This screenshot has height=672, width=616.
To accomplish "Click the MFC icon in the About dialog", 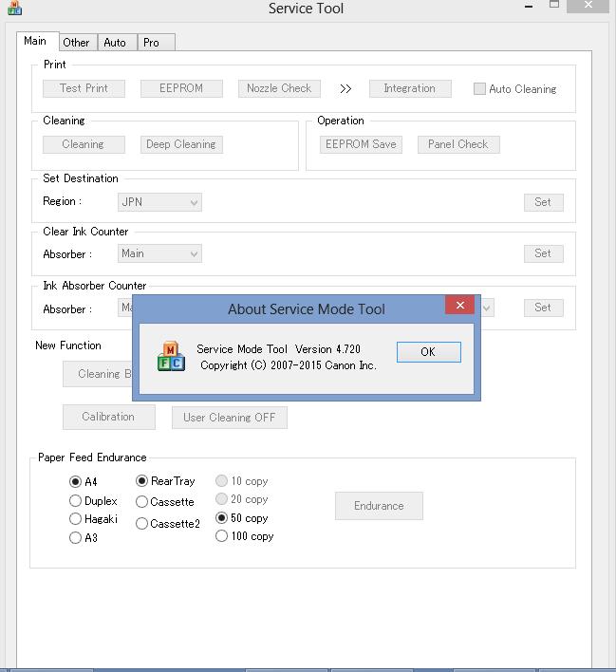I will pyautogui.click(x=171, y=357).
